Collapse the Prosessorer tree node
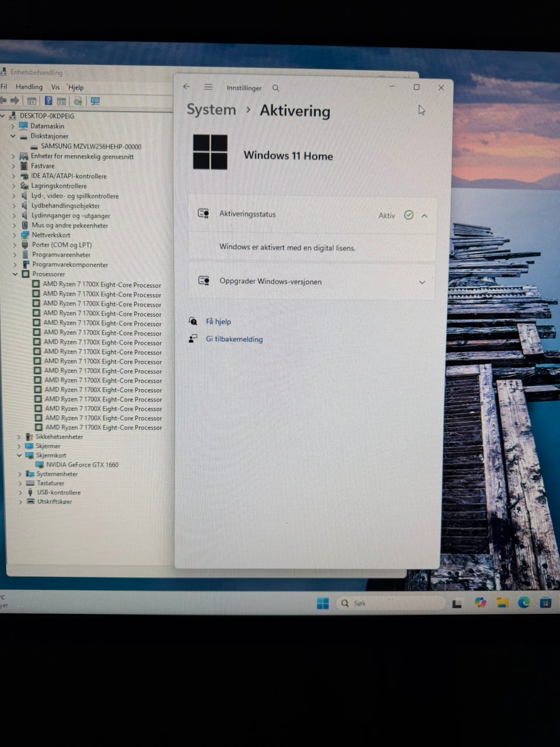This screenshot has height=747, width=560. [16, 274]
